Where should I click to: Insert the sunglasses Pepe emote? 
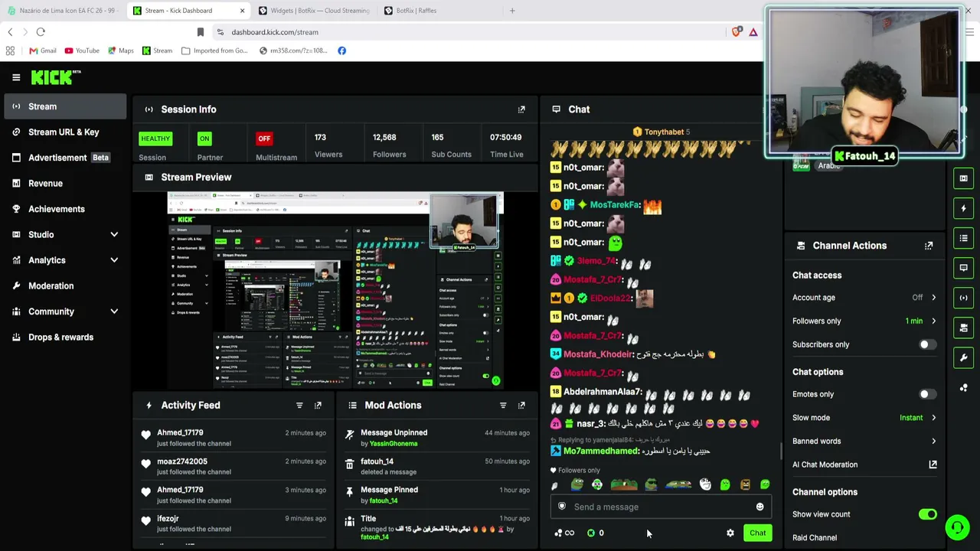tap(651, 484)
